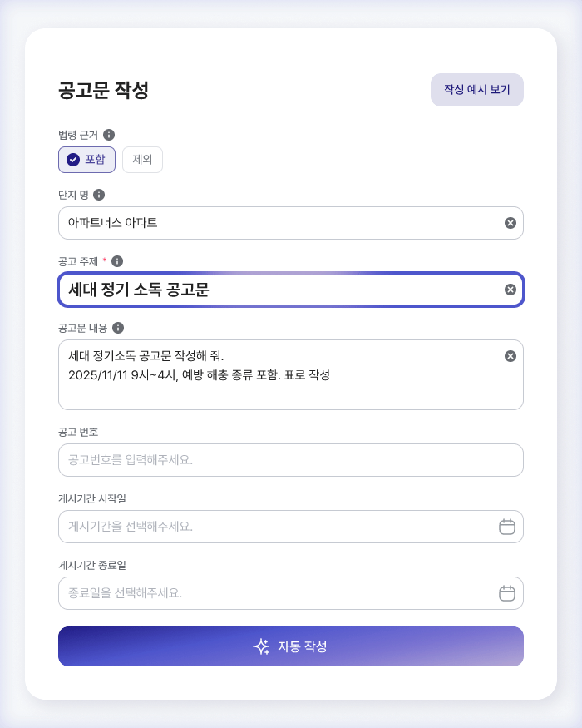Click the sparkle icon on 자동 작성 button
Screen dimensions: 582x728
(x=261, y=646)
